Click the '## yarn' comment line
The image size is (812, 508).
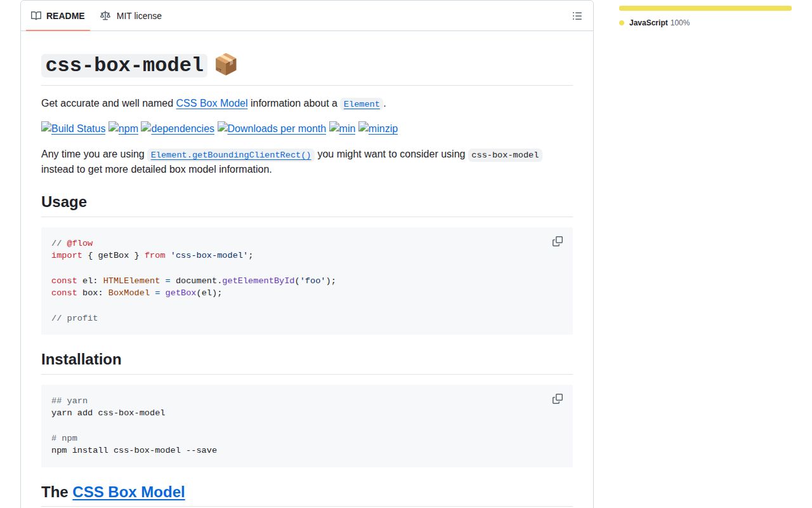coord(70,401)
